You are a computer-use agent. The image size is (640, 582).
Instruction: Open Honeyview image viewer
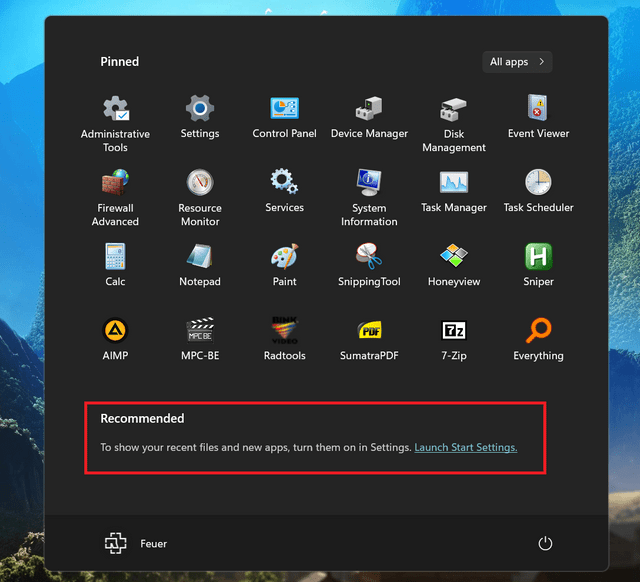(454, 265)
